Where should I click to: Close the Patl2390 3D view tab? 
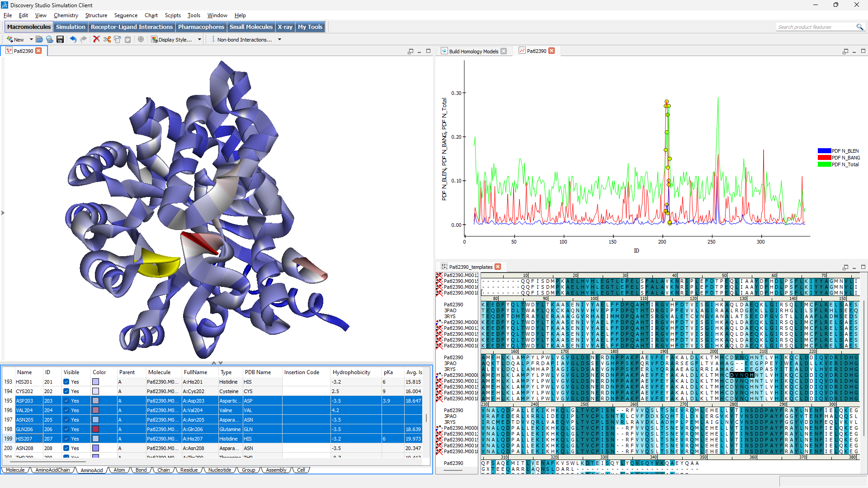[39, 51]
